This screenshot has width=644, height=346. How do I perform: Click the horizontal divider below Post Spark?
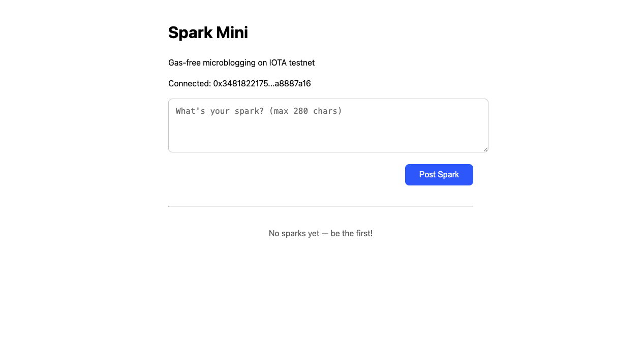click(320, 206)
